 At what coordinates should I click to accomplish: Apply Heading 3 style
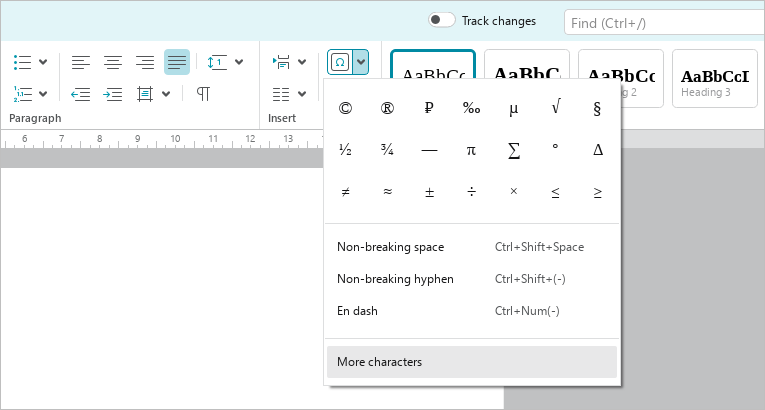(715, 79)
